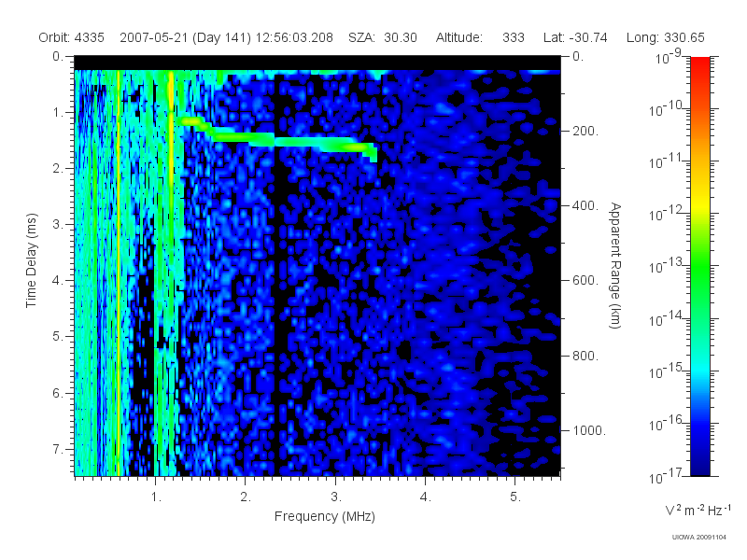Screen dimensions: 747x560
Task: Click the 'Frequency (MHz)' axis label
Action: point(325,516)
